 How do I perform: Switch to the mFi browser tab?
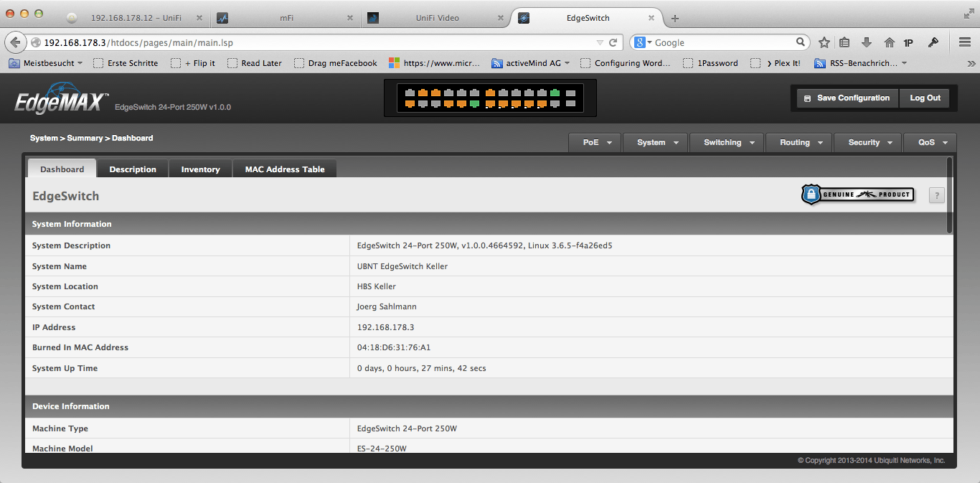(x=286, y=18)
